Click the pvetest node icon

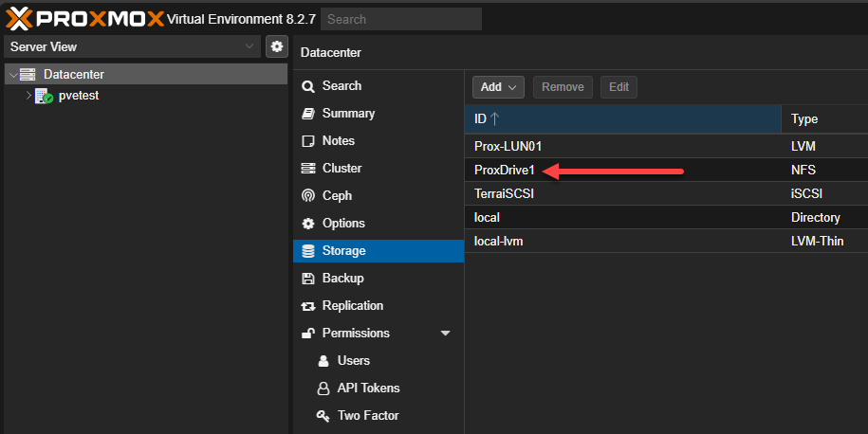pos(44,96)
